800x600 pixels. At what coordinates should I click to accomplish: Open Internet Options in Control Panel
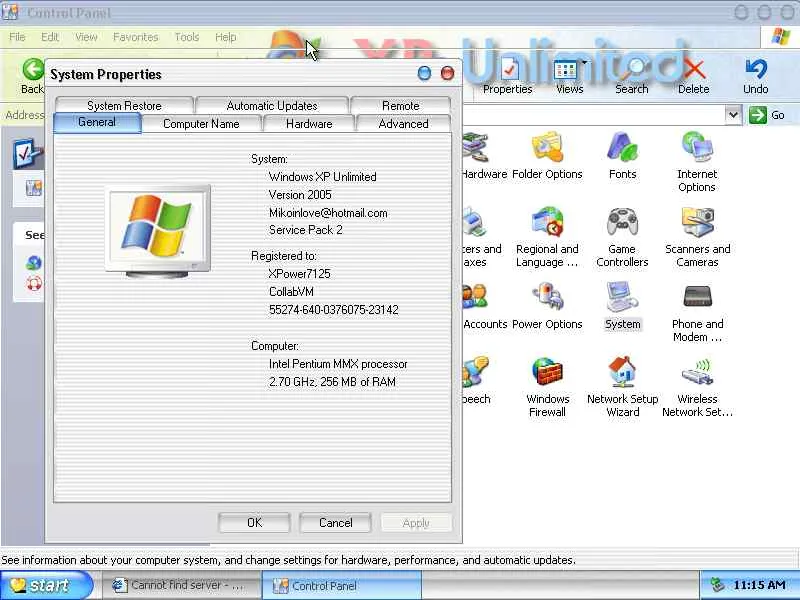pyautogui.click(x=697, y=162)
